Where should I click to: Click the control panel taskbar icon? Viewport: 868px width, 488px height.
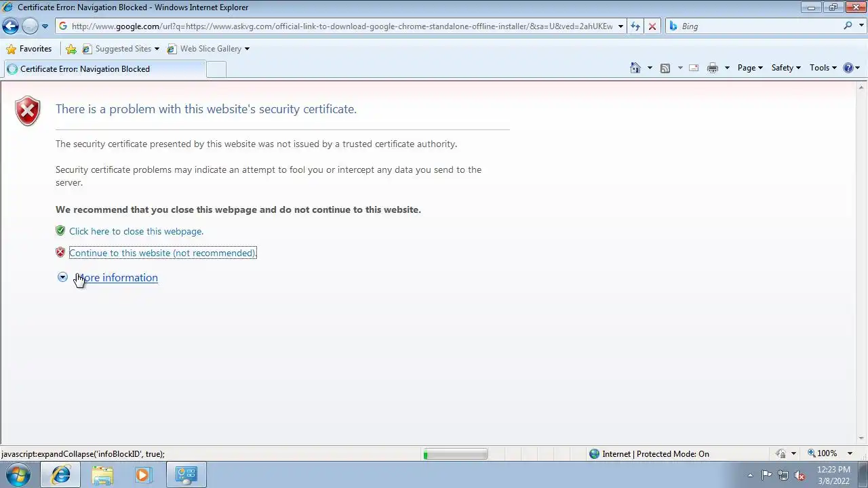[186, 475]
